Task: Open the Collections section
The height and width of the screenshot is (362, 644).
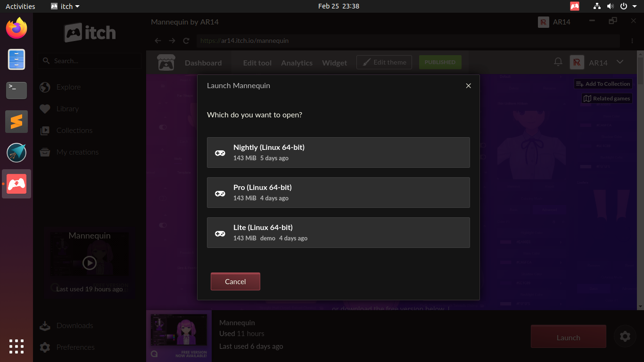Action: click(x=74, y=131)
